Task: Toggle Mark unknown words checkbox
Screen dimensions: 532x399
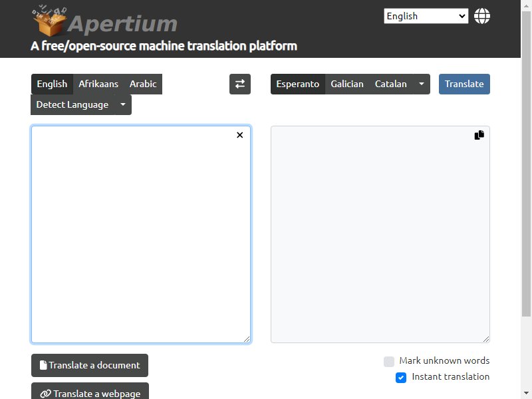Action: pyautogui.click(x=389, y=361)
